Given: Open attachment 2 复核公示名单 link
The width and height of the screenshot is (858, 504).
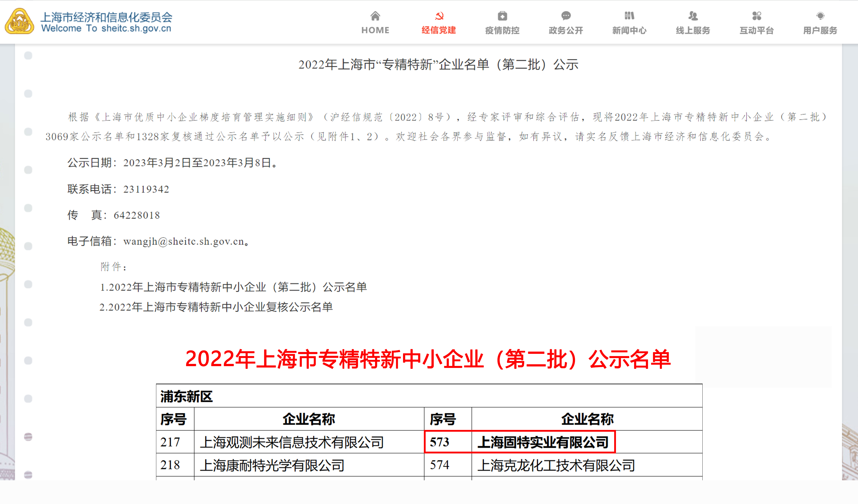Looking at the screenshot, I should point(216,307).
